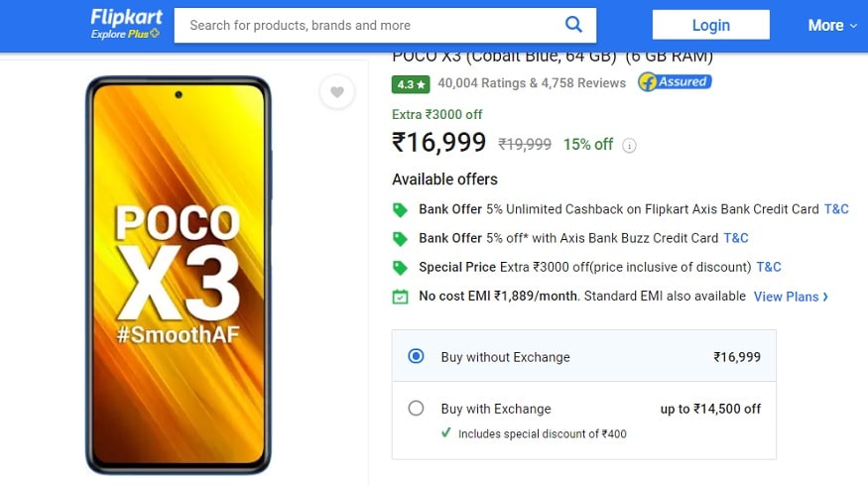Add product to wishlist heart icon
868x486 pixels.
click(337, 92)
